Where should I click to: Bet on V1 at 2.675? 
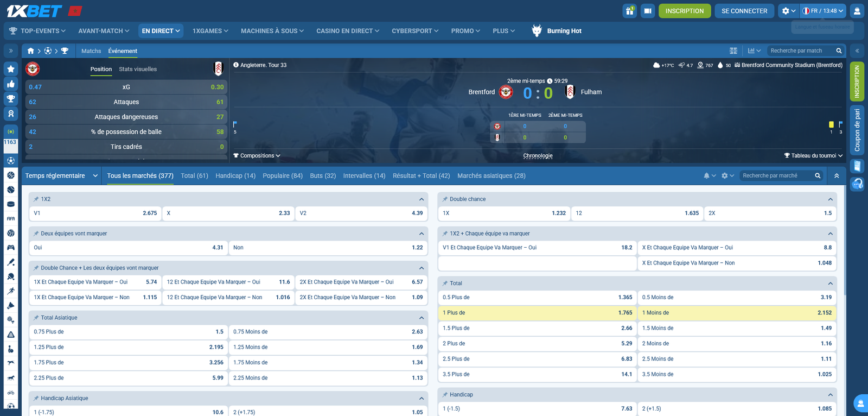tap(95, 213)
